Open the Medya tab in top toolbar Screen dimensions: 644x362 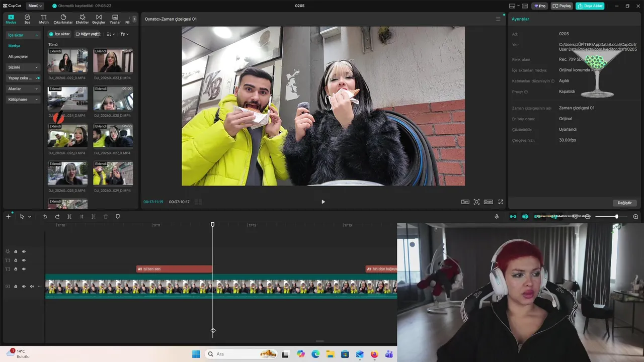coord(11,19)
